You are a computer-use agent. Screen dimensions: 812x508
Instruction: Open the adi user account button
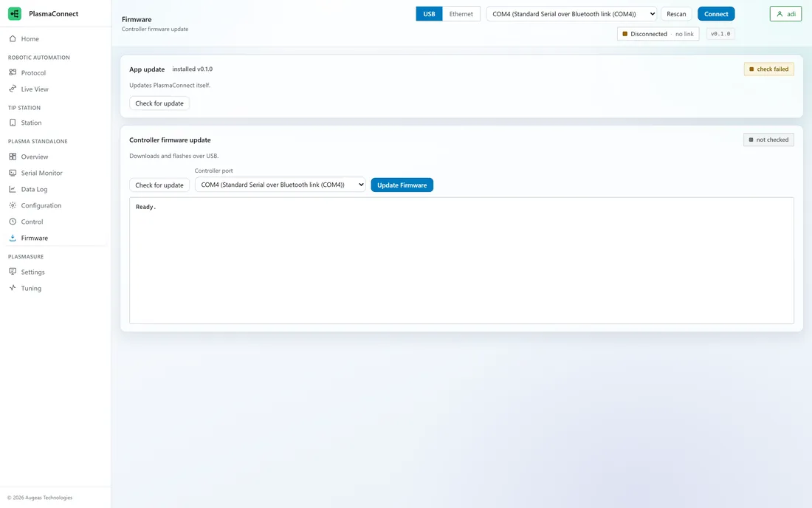point(785,14)
